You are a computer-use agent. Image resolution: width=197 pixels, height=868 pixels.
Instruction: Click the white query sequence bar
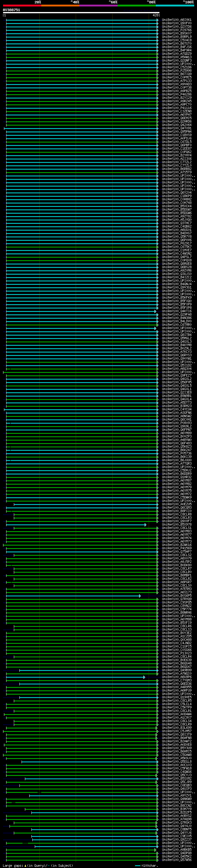pos(81,12)
